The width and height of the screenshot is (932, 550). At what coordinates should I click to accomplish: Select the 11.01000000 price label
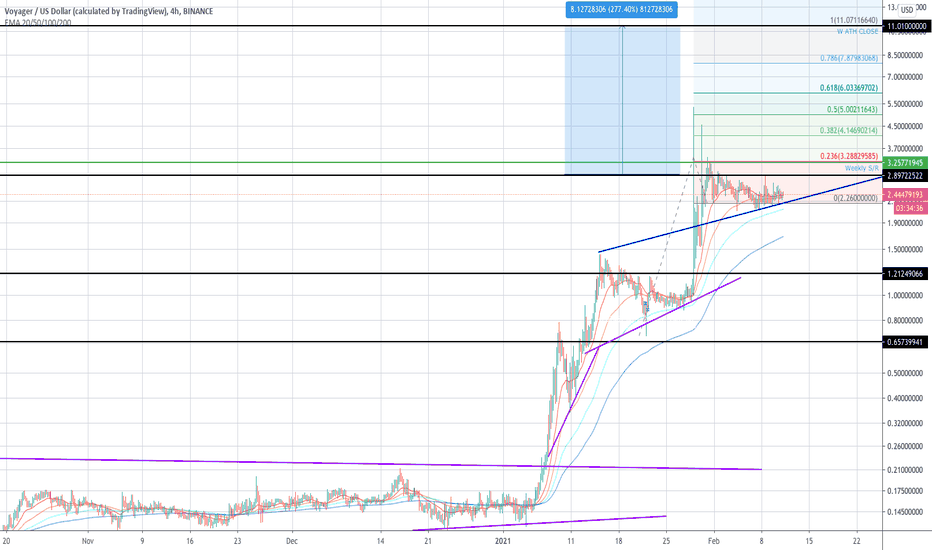pos(905,27)
